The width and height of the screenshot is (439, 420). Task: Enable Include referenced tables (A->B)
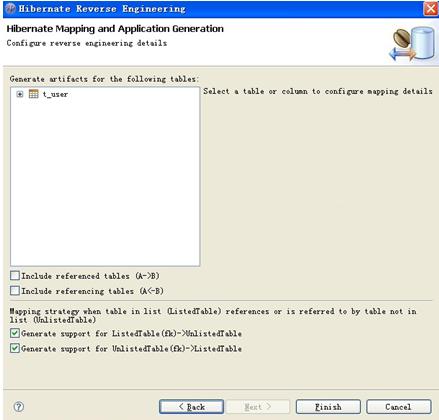15,276
